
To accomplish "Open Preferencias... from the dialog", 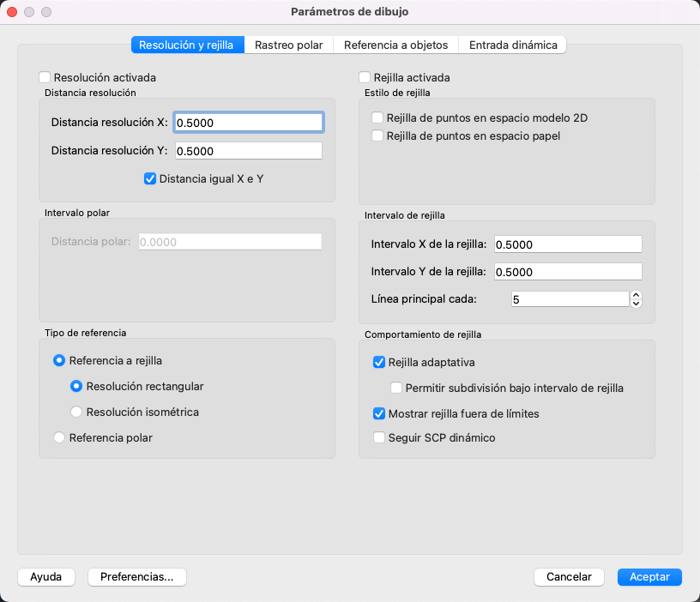I will [137, 576].
